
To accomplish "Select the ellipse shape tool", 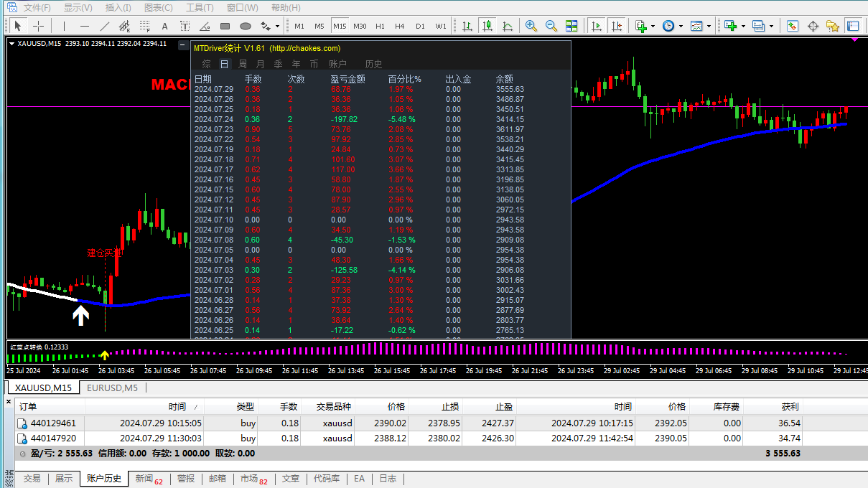I will (245, 26).
